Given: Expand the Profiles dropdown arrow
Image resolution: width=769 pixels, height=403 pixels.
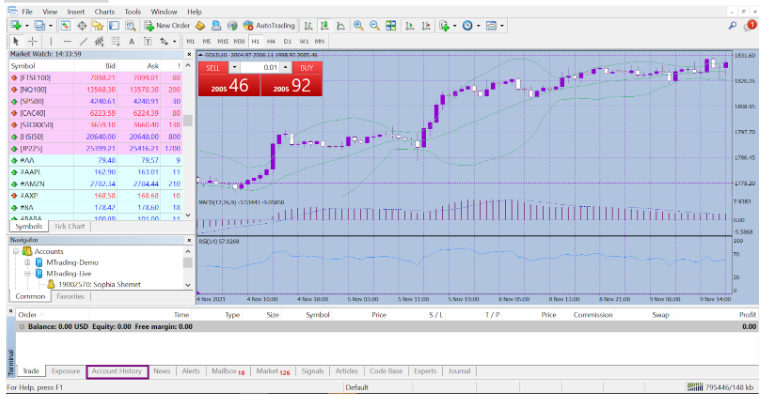Looking at the screenshot, I should coord(51,25).
